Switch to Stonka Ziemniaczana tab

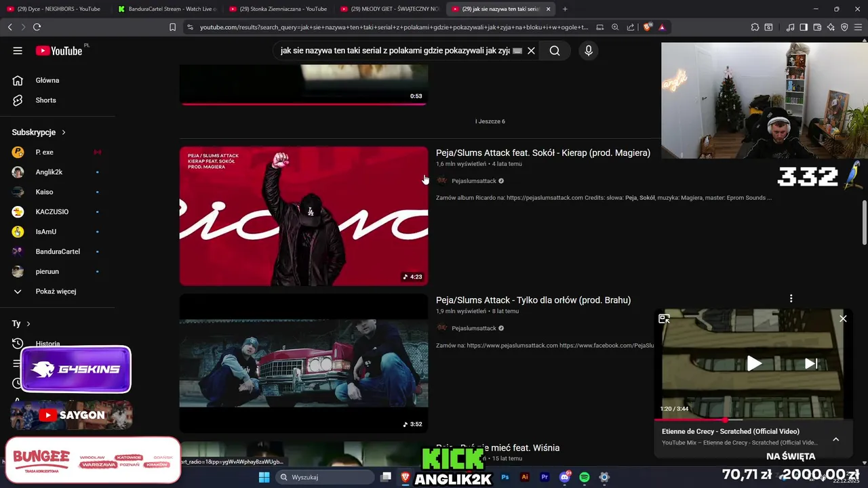[x=278, y=9]
